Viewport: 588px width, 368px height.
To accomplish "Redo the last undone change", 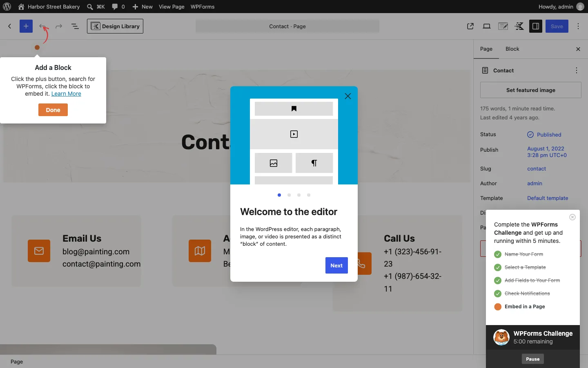I will [59, 26].
